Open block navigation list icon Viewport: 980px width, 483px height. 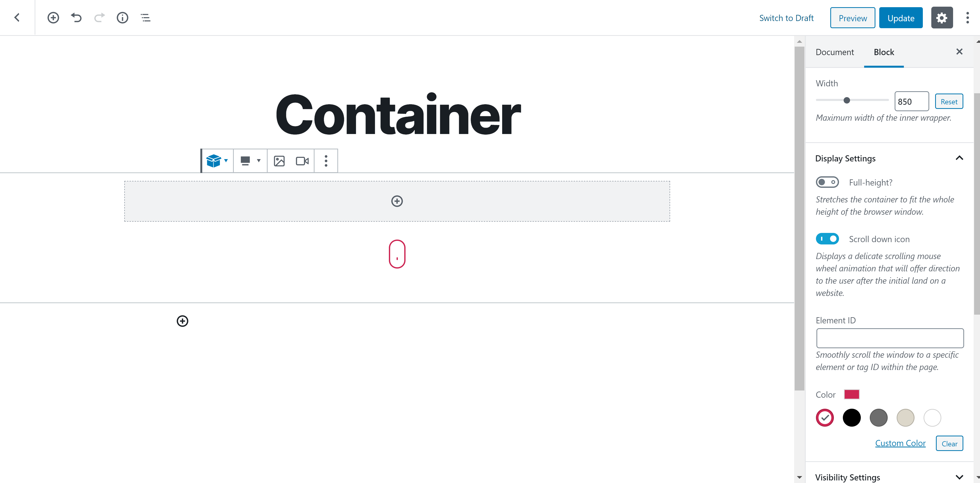[145, 17]
